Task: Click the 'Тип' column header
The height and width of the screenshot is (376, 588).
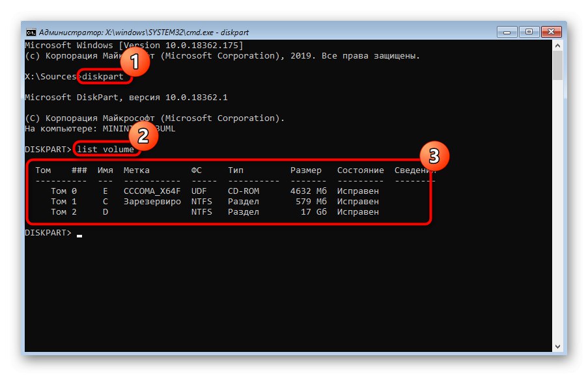Action: 236,170
